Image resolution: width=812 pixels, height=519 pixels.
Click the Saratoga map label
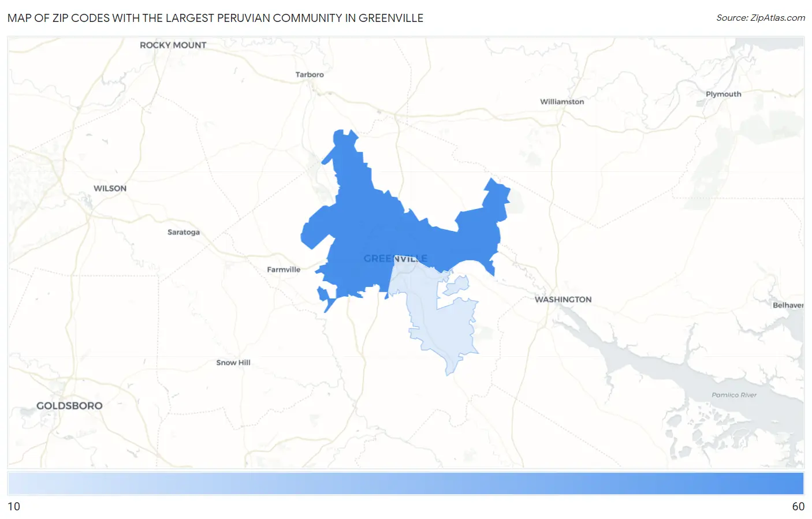click(x=184, y=232)
